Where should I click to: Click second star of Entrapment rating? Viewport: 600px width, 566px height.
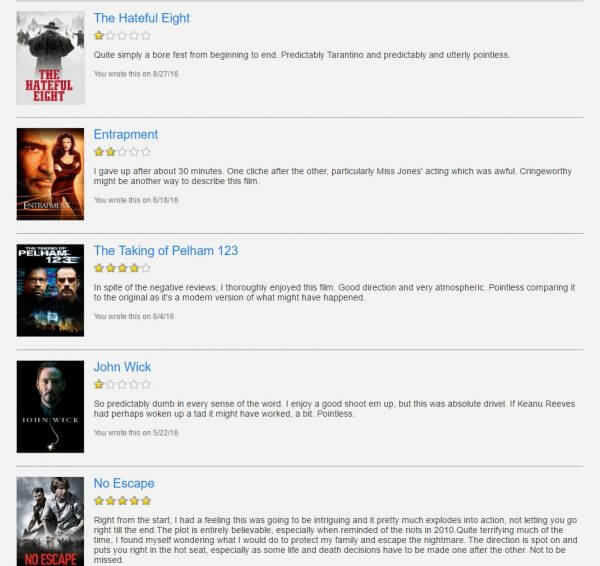click(111, 152)
